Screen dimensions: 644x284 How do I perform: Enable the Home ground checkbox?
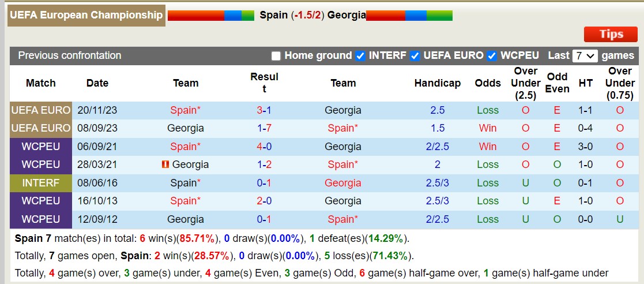tap(276, 56)
